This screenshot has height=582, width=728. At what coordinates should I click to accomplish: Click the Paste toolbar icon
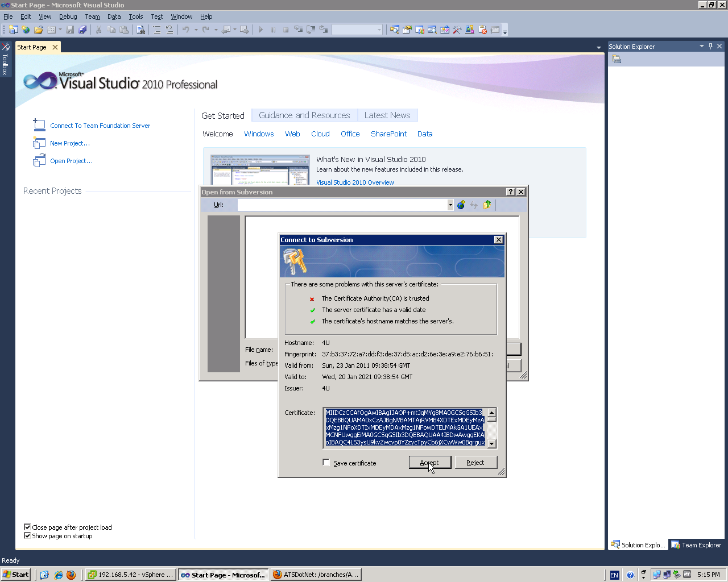pos(123,30)
